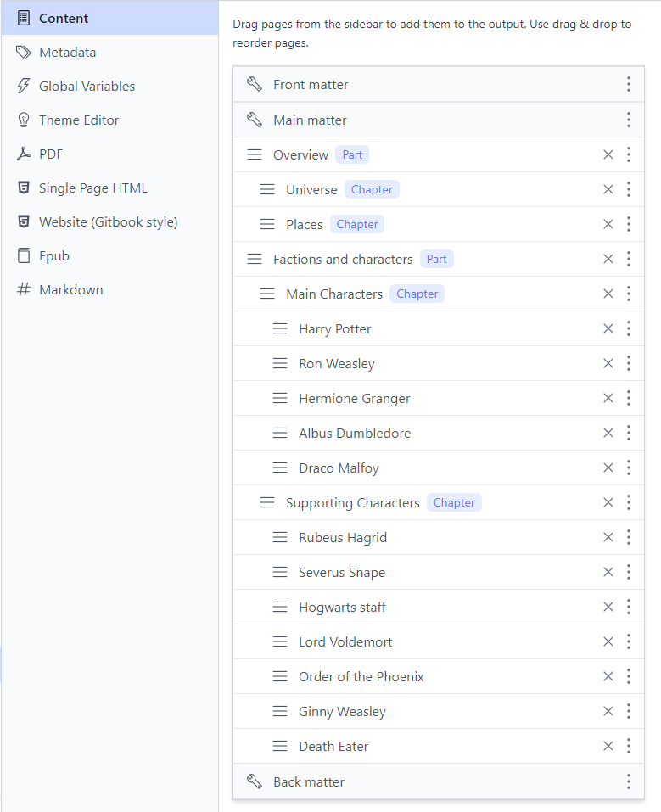
Task: Click the Theme Editor lightbulb icon
Action: tap(21, 120)
